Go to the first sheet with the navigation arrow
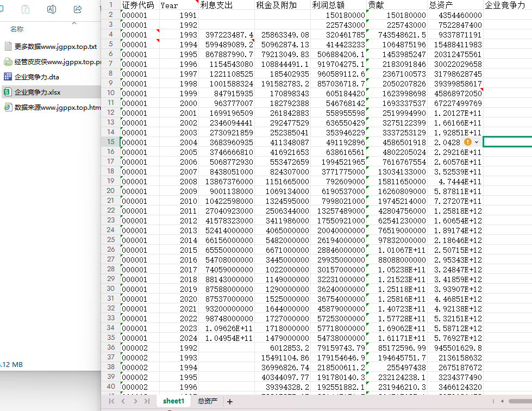This screenshot has height=411, width=532. tap(111, 401)
